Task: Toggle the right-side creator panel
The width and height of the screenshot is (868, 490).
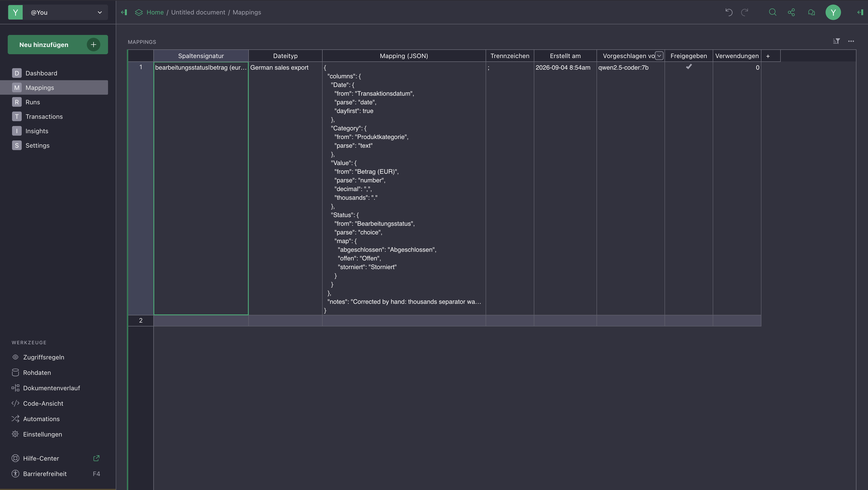Action: click(860, 13)
